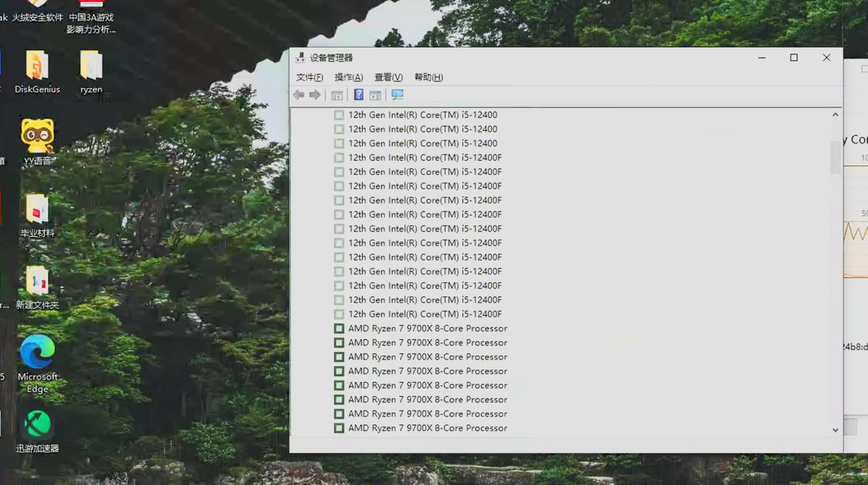The height and width of the screenshot is (485, 868).
Task: Click the 设备管理器 title bar icon
Action: click(300, 58)
